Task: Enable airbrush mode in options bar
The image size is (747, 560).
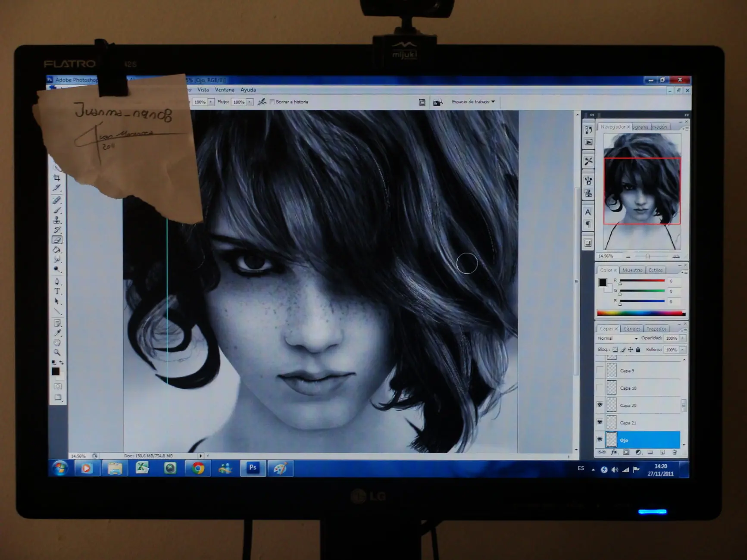Action: (262, 102)
